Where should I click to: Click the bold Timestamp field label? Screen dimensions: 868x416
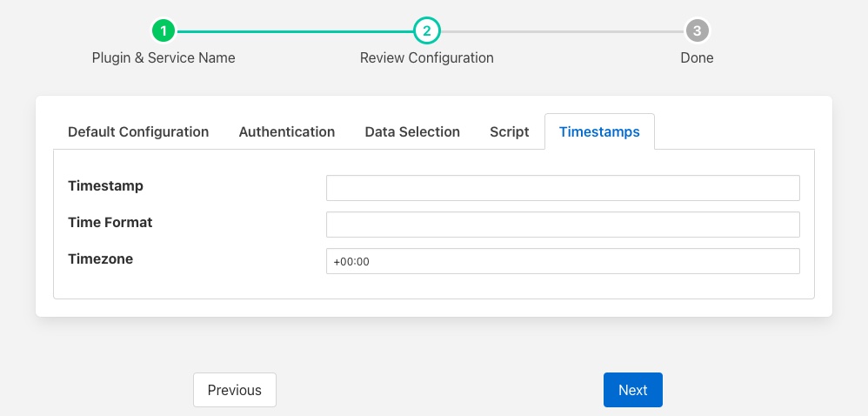pyautogui.click(x=105, y=186)
